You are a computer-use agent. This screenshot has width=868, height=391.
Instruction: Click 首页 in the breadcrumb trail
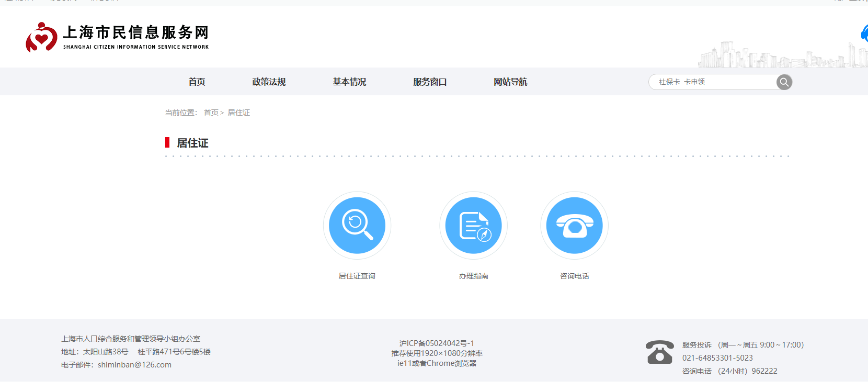pos(211,113)
